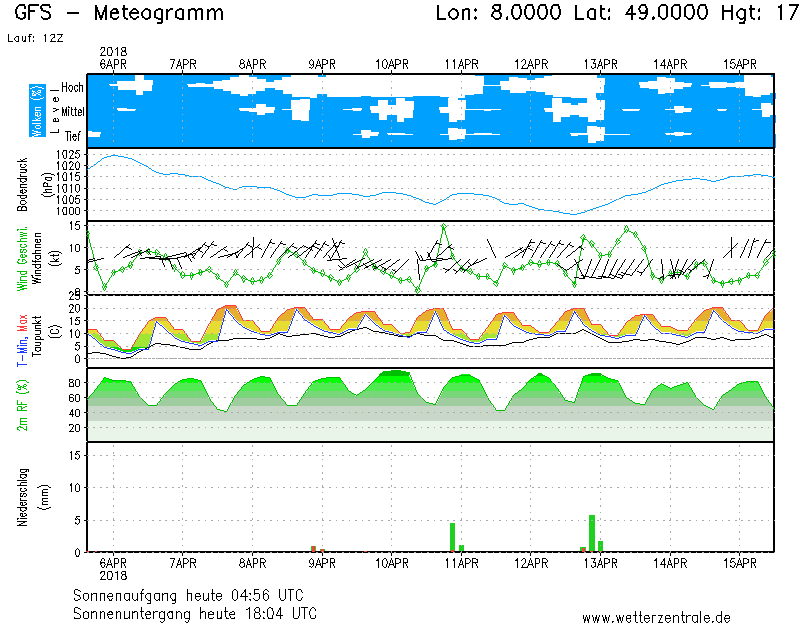Select the 10APR date label on top axis
The width and height of the screenshot is (800, 625).
coord(392,64)
